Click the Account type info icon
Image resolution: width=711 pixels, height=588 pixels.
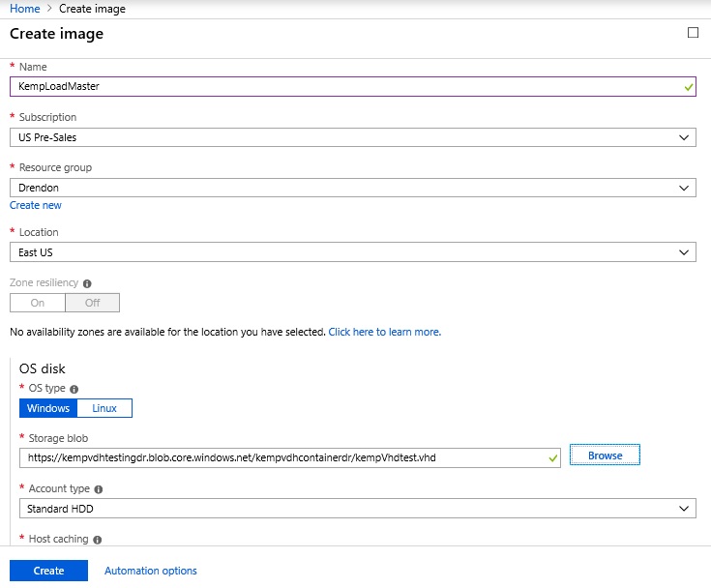tap(99, 489)
